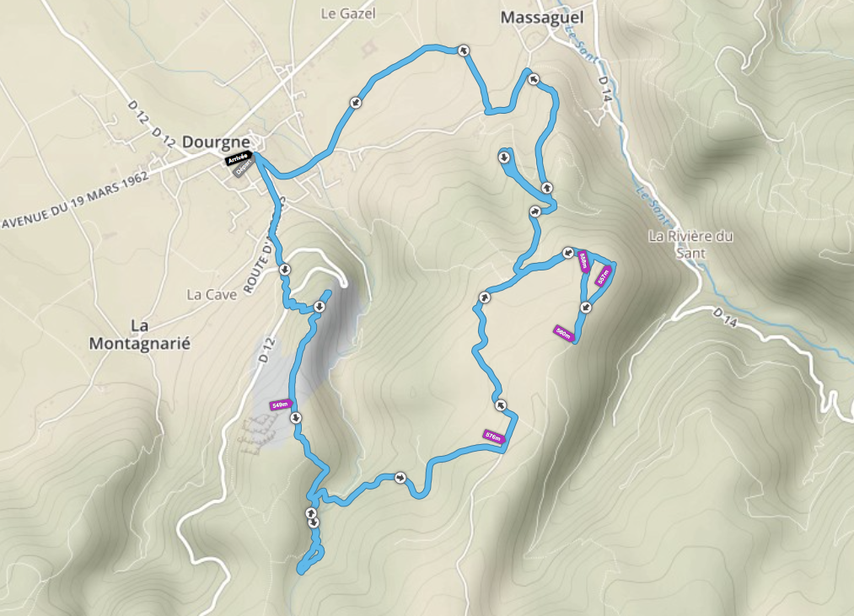Click the route arrow nearest the La Cave label

pos(284,270)
